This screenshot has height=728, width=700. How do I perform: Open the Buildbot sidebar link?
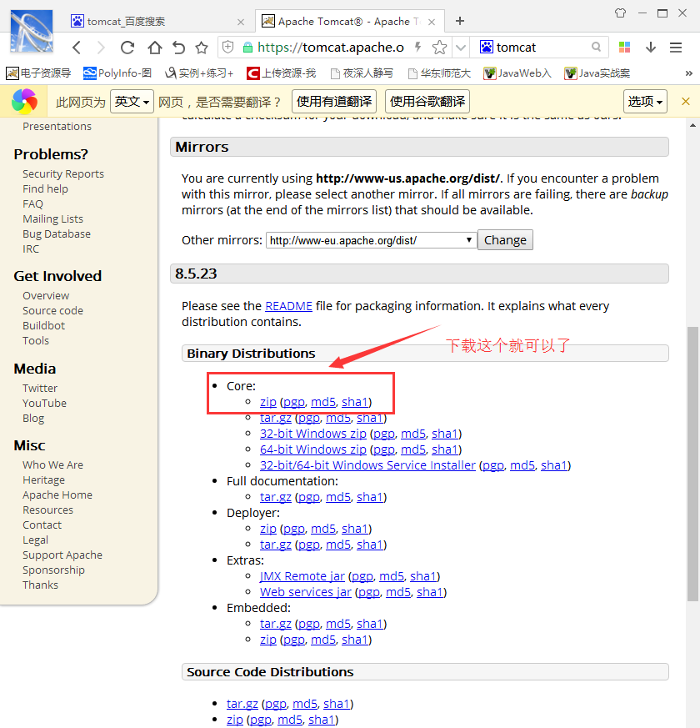click(43, 325)
